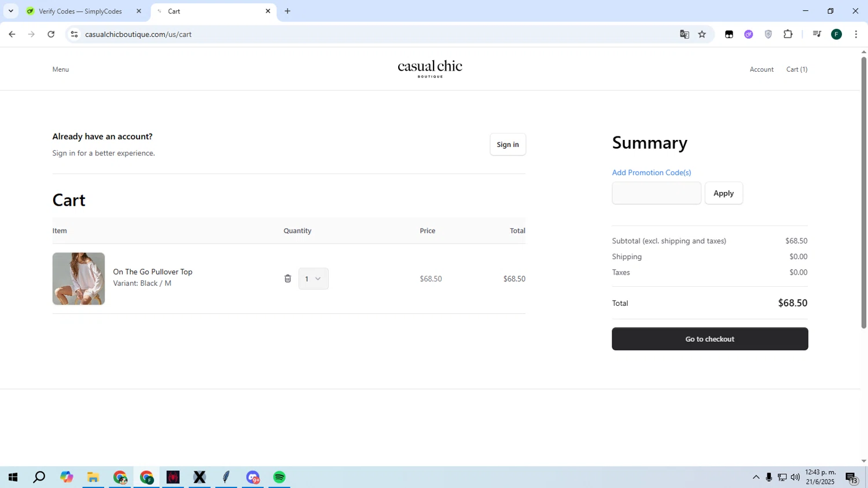The width and height of the screenshot is (868, 488).
Task: Click On The Go Pullover Top product name
Action: pos(153,272)
